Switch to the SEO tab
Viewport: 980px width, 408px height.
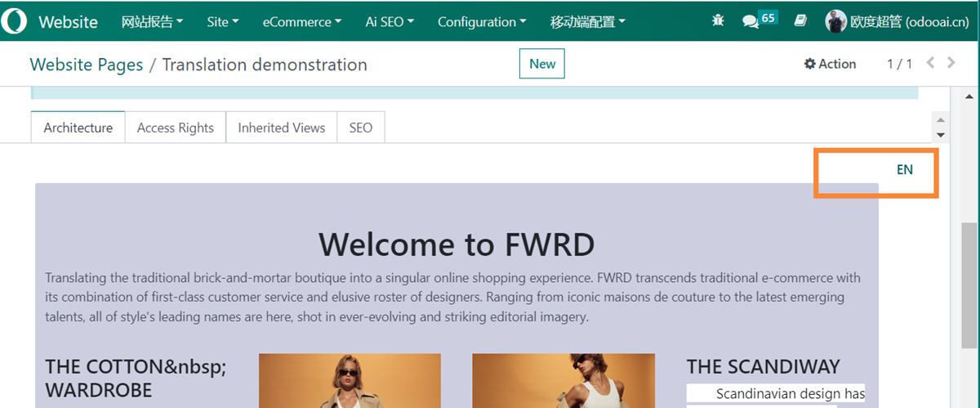[x=361, y=128]
